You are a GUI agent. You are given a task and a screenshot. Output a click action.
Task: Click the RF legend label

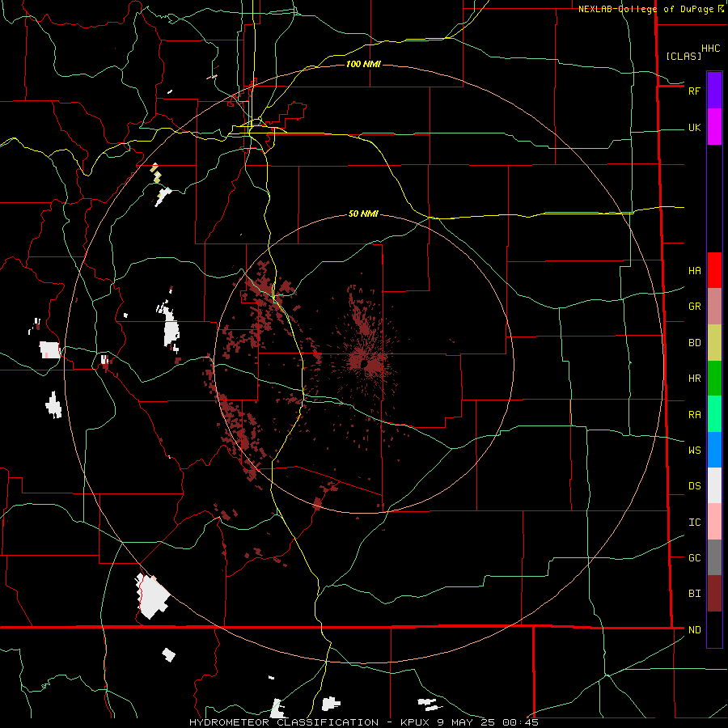pyautogui.click(x=694, y=91)
